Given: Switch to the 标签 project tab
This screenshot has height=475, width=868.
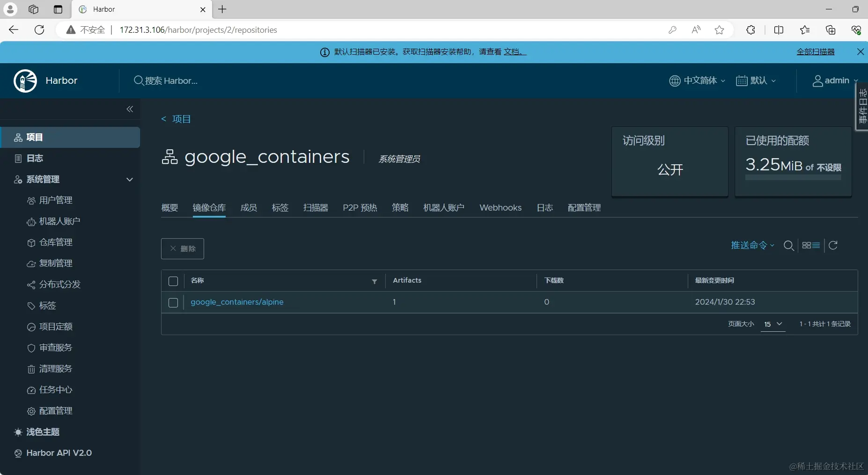Looking at the screenshot, I should tap(280, 207).
